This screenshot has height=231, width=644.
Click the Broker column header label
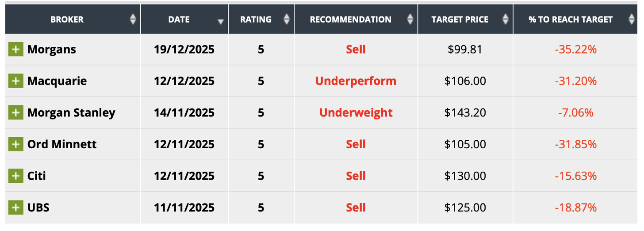(x=67, y=19)
